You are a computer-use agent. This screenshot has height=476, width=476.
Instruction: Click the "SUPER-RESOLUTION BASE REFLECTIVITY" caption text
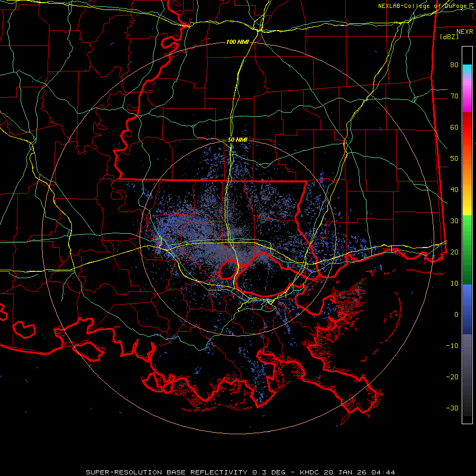[x=167, y=472]
